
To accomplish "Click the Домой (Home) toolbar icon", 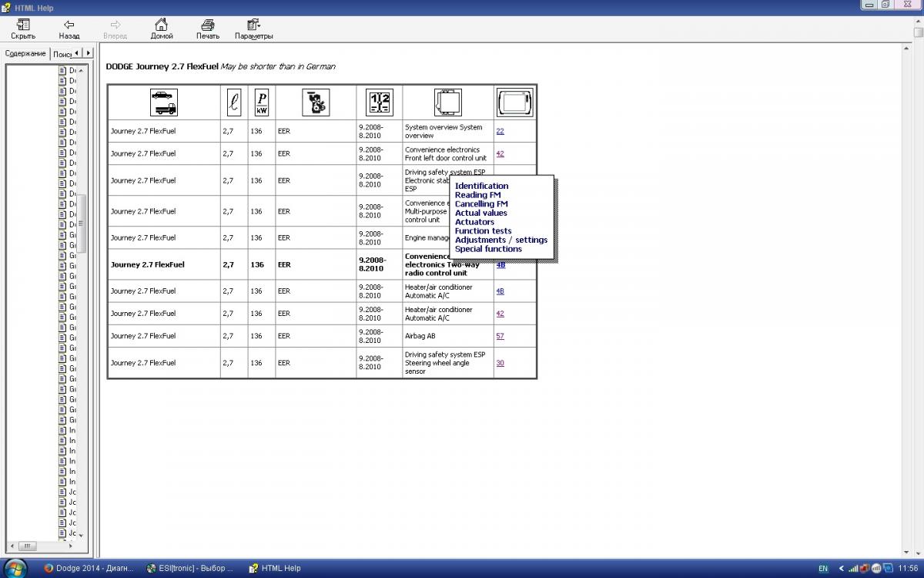I will click(x=162, y=29).
